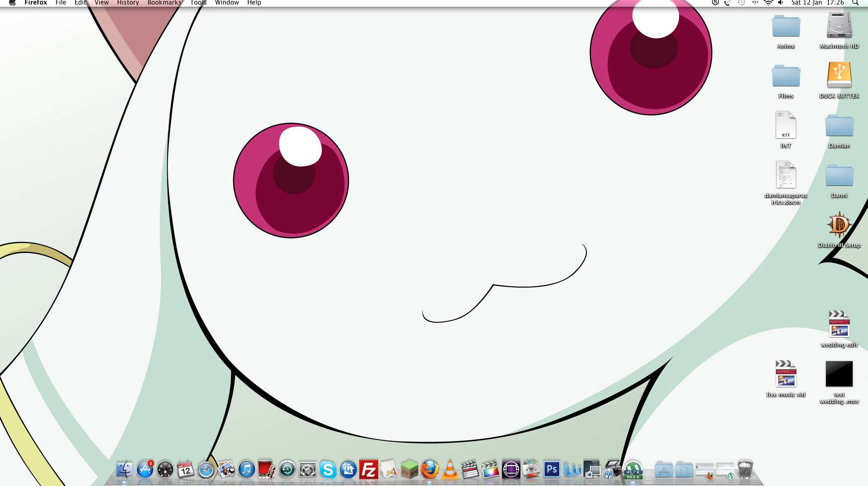Viewport: 868px width, 486px height.
Task: Launch Time Machine from the Dock
Action: click(287, 470)
